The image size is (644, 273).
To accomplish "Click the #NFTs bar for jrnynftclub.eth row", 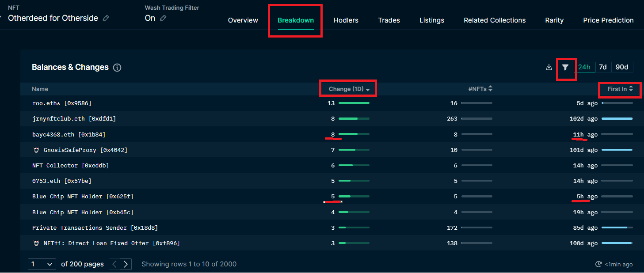I will (477, 118).
